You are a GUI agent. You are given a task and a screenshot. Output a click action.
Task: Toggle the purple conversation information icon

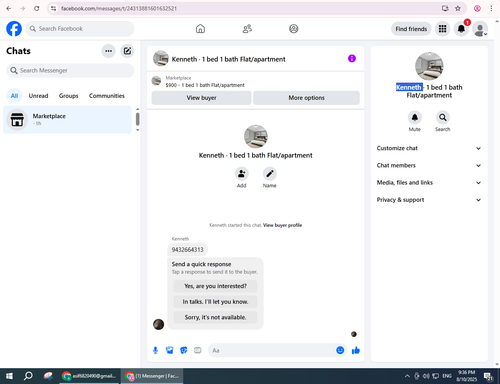352,59
